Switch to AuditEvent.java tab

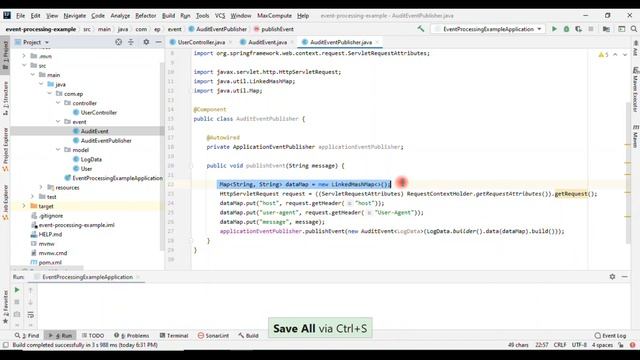267,42
